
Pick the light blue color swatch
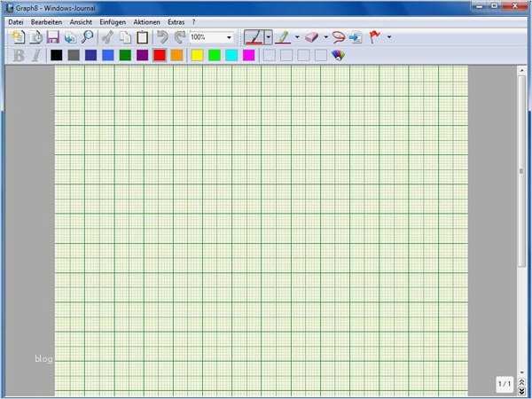coord(108,55)
